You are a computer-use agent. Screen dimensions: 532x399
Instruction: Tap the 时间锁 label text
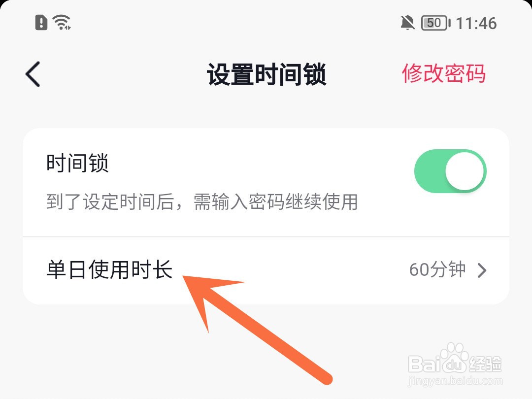77,163
